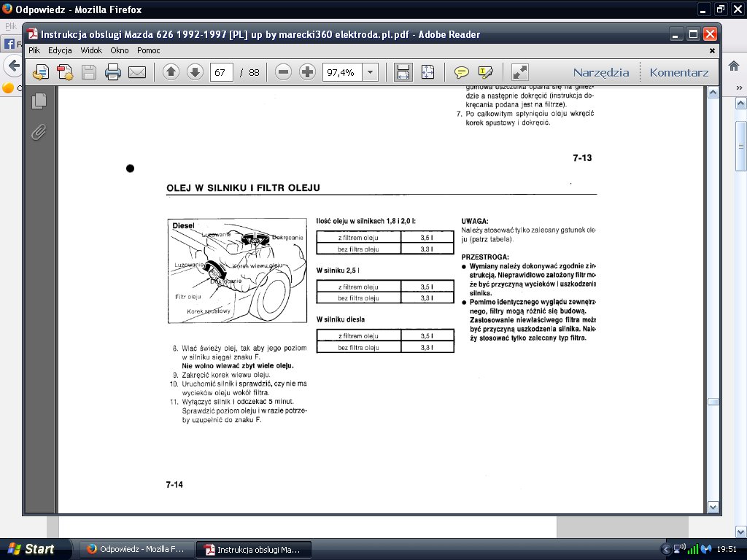The height and width of the screenshot is (560, 747).
Task: Go to previous page with up arrow
Action: (171, 72)
